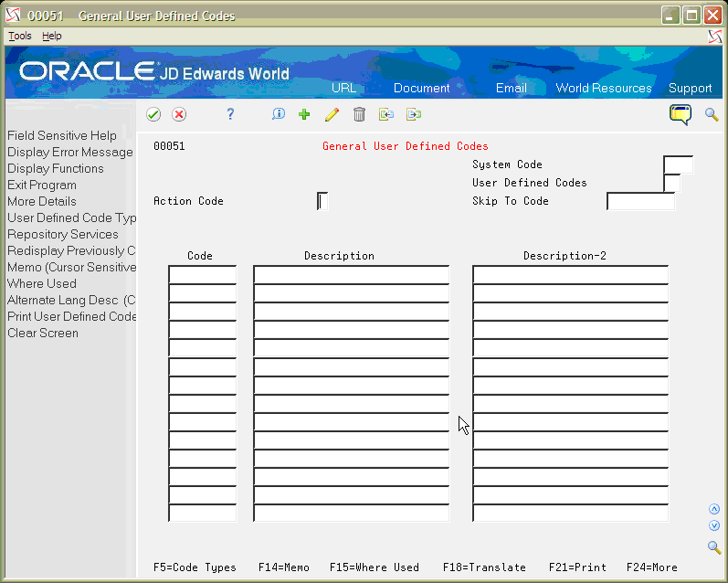Select Display Functions option

(x=55, y=168)
